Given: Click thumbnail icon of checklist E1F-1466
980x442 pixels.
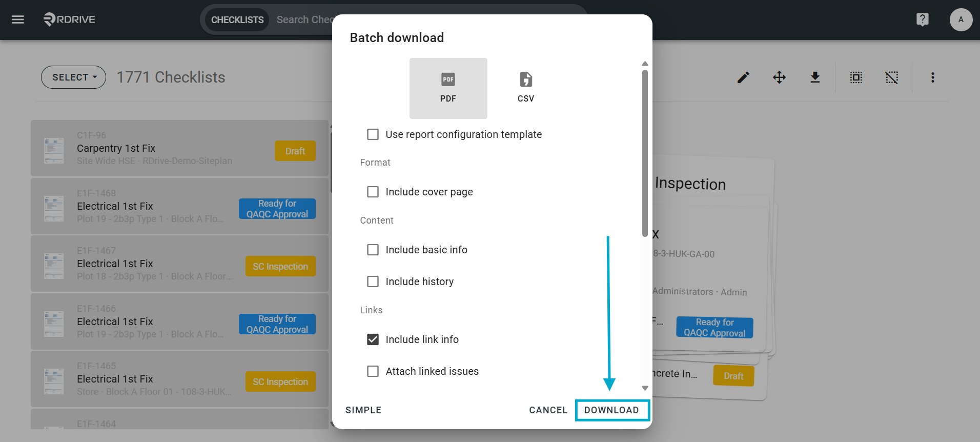Looking at the screenshot, I should (54, 324).
